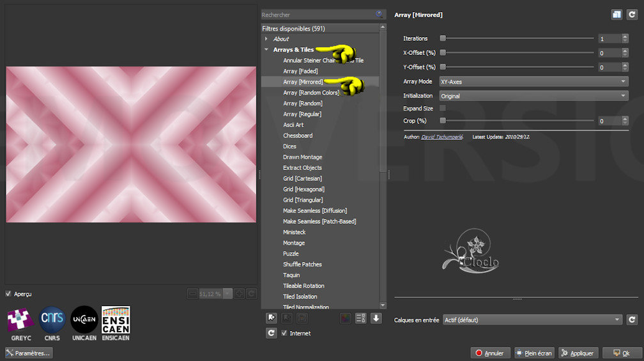644x361 pixels.
Task: Click the download arrow icon below filter list
Action: (376, 318)
